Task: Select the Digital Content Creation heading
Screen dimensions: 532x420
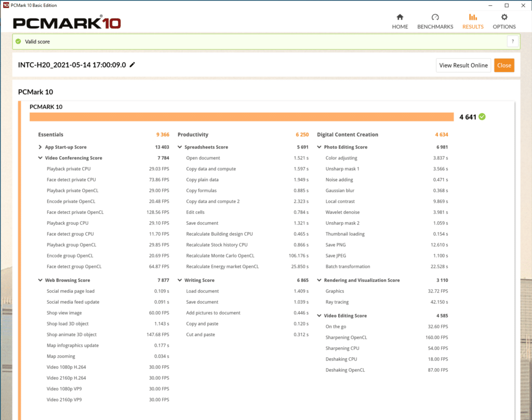Action: 348,134
